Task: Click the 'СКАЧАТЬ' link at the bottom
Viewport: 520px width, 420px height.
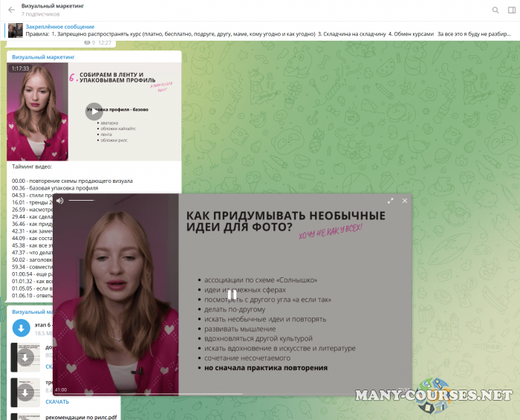Action: click(57, 401)
